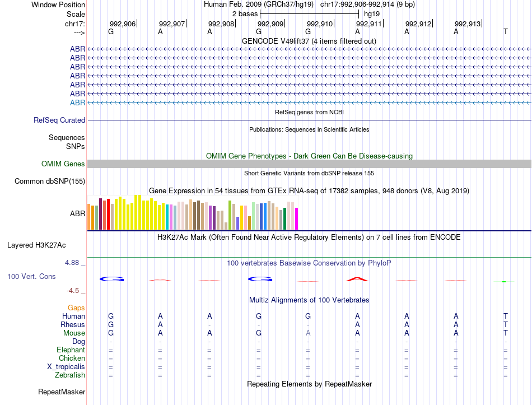Click the Layered H3K27Ac label
532x405 pixels.
(36, 245)
